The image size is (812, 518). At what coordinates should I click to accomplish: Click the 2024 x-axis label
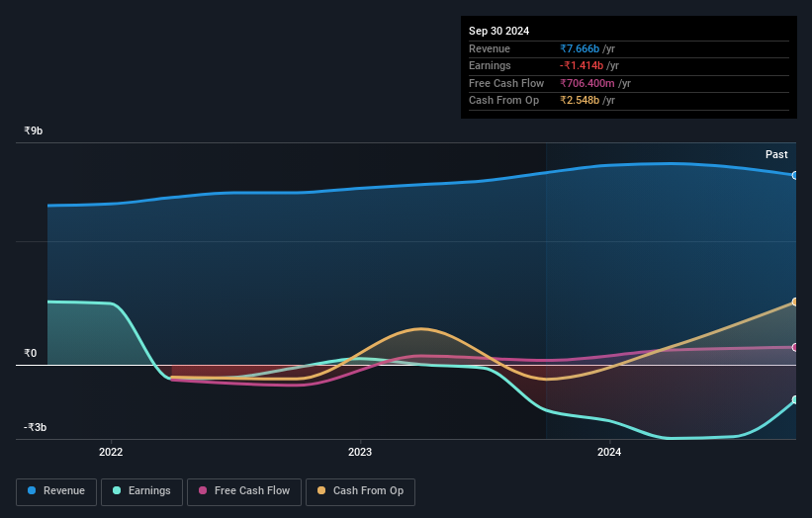pos(609,452)
